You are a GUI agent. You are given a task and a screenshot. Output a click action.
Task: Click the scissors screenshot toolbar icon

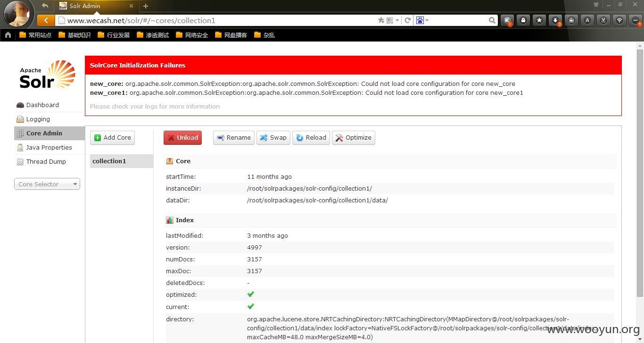[603, 20]
